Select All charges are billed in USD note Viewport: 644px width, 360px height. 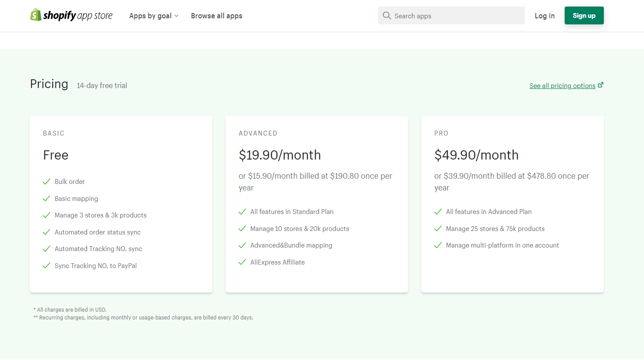(70, 310)
